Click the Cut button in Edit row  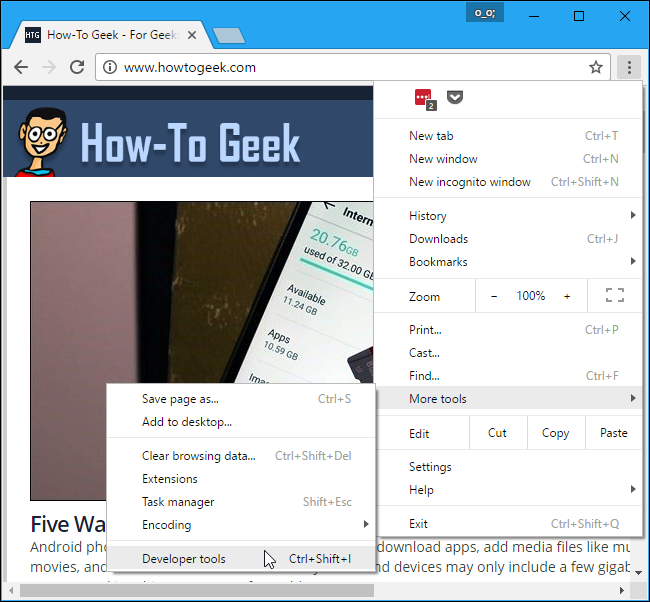[x=498, y=433]
